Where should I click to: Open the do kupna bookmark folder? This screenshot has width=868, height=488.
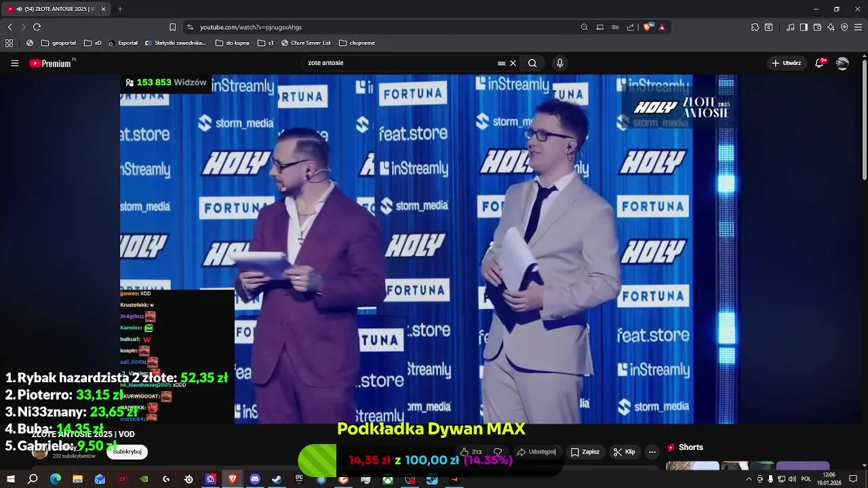[x=233, y=43]
